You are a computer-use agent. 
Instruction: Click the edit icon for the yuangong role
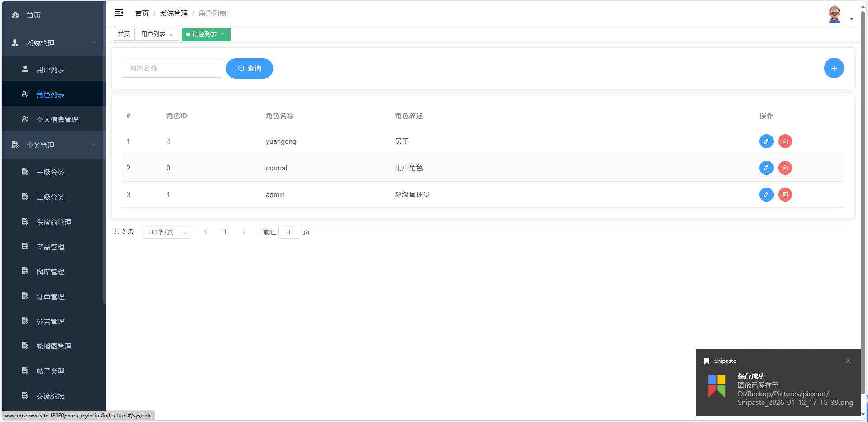pyautogui.click(x=766, y=141)
